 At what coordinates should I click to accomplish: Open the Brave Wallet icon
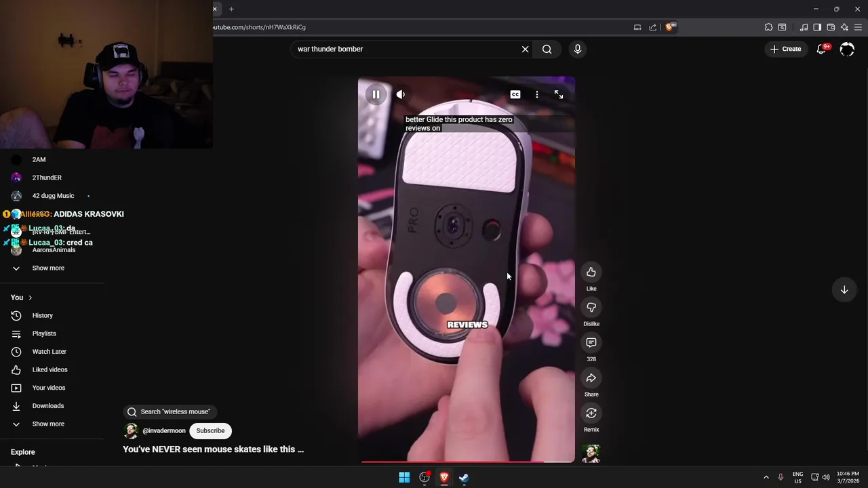(x=831, y=27)
